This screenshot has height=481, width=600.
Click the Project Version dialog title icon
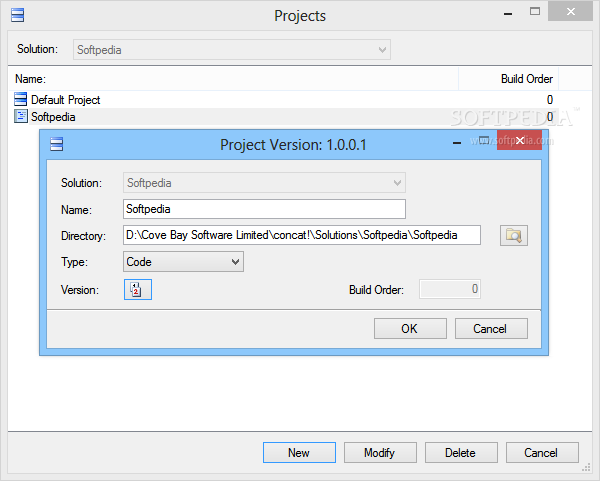point(57,144)
